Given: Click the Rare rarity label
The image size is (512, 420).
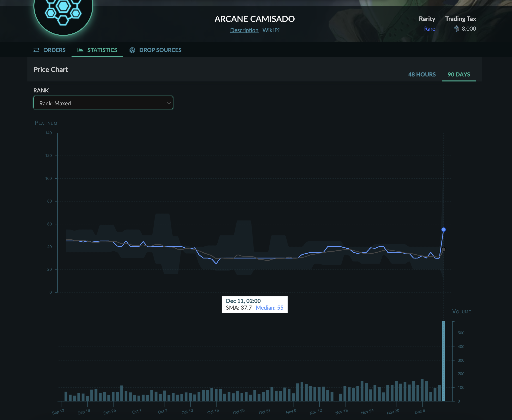Looking at the screenshot, I should (429, 29).
